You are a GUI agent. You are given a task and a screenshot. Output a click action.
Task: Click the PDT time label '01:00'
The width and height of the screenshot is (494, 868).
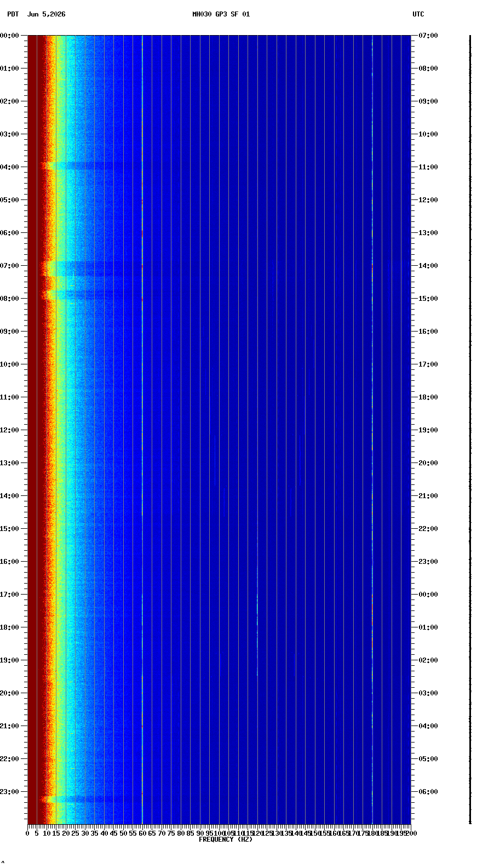tap(9, 68)
